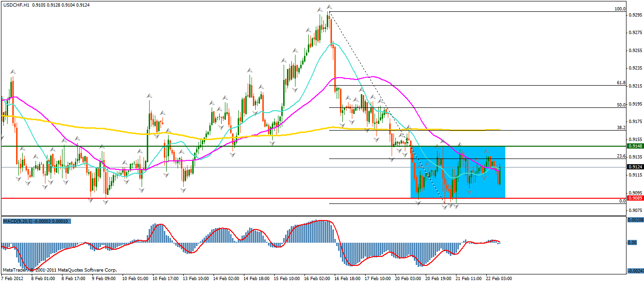
Task: Click the MetaTrader MetaQuotes copyright text
Action: (x=60, y=270)
